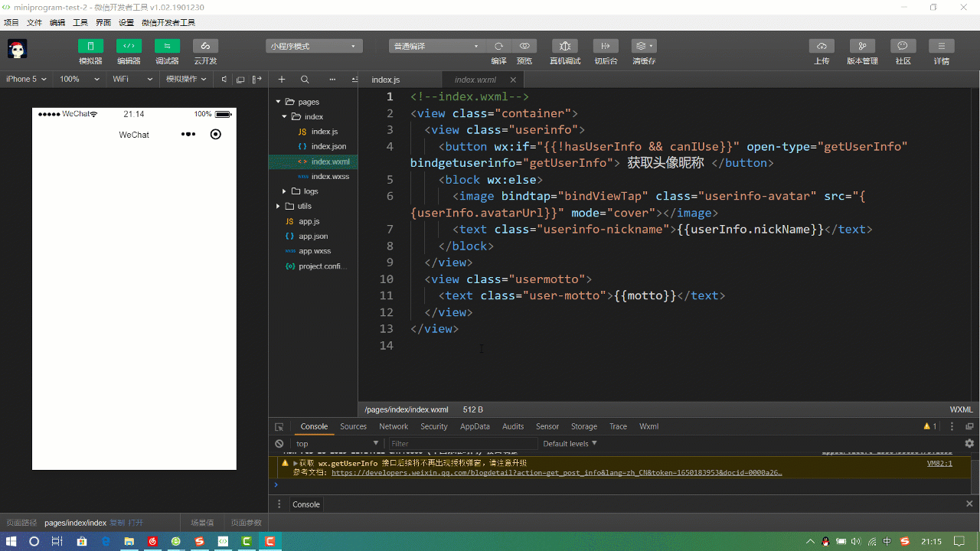Screen dimensions: 980x551
Task: Toggle the simulator panel button
Action: [90, 46]
